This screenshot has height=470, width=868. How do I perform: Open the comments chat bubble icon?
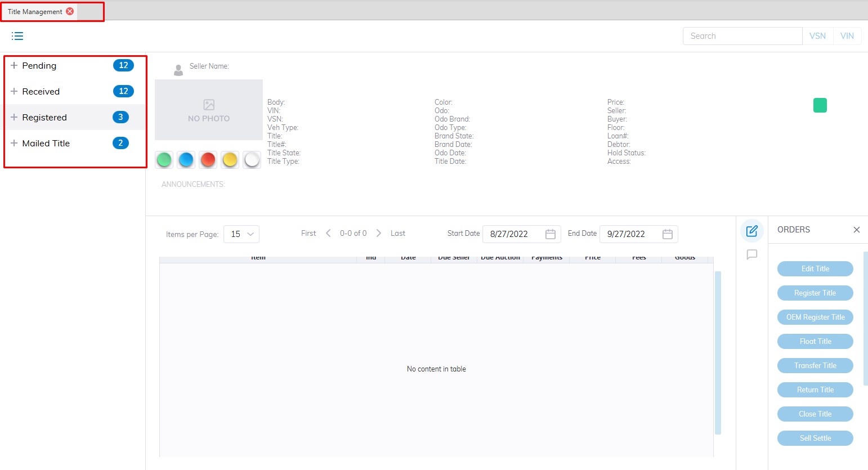[751, 254]
